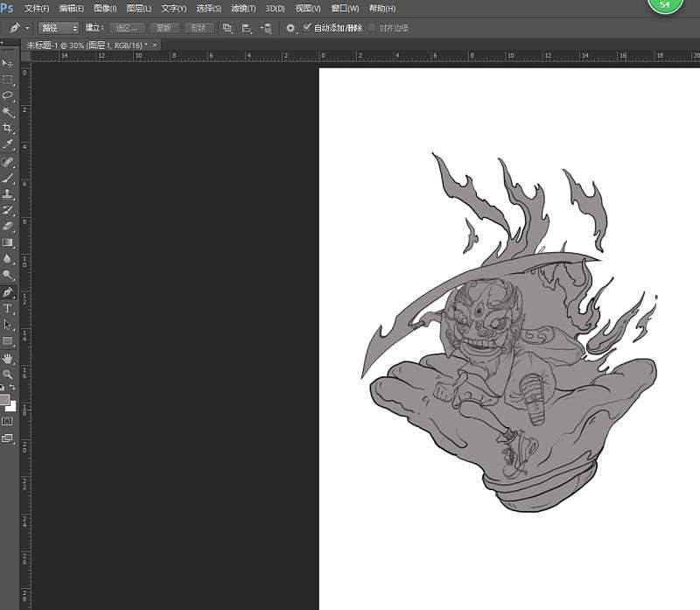
Task: Click the 蒙版 button
Action: pos(164,28)
